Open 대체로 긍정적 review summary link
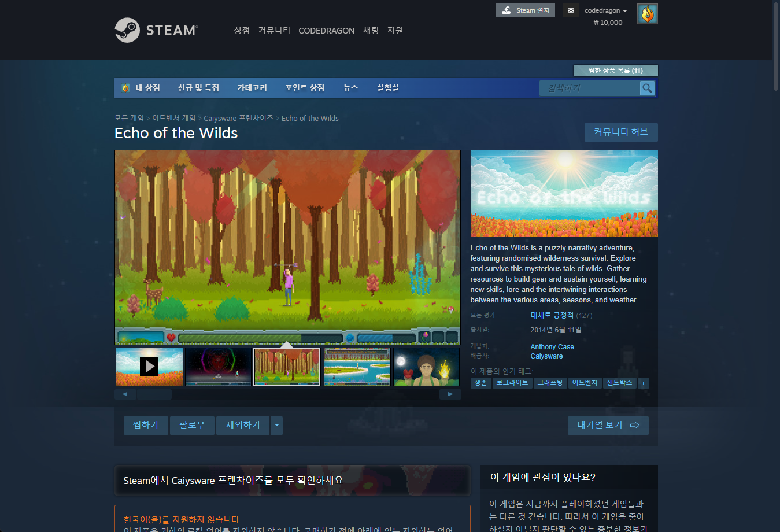 tap(552, 315)
